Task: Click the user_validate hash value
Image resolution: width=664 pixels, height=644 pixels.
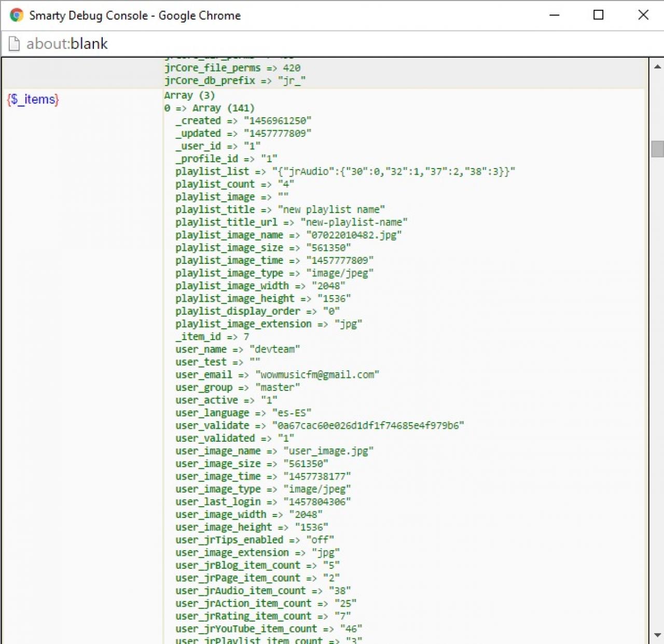Action: (x=368, y=426)
